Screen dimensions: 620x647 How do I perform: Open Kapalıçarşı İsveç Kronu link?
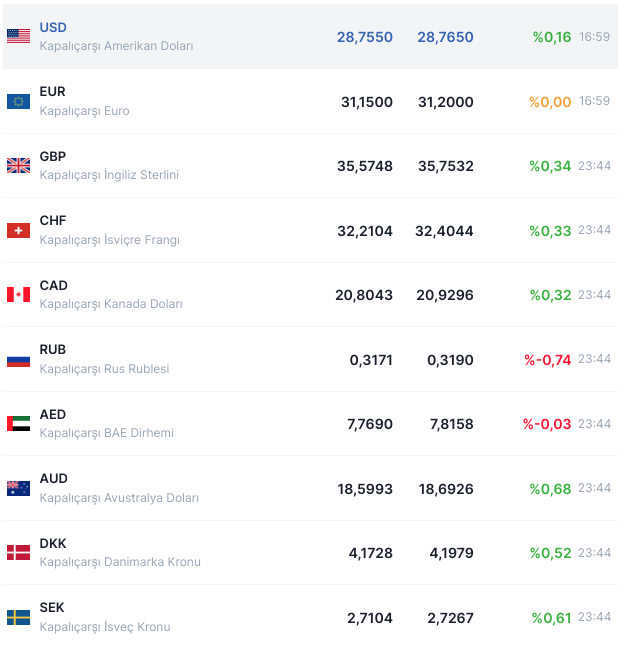[x=105, y=627]
